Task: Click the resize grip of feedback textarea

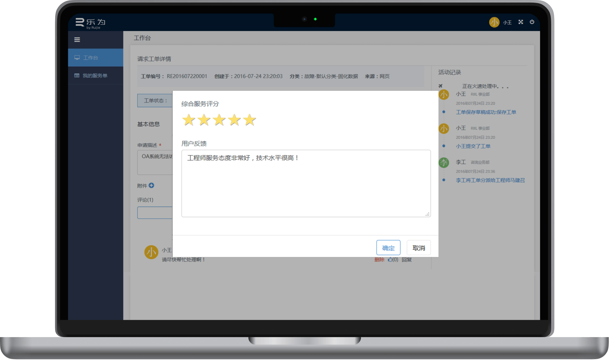Action: 427,214
